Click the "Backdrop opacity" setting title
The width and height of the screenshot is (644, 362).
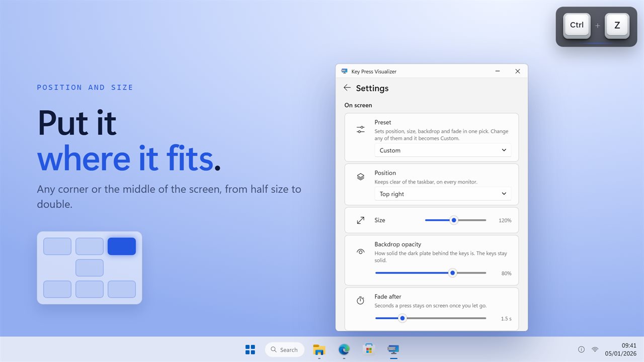(398, 244)
